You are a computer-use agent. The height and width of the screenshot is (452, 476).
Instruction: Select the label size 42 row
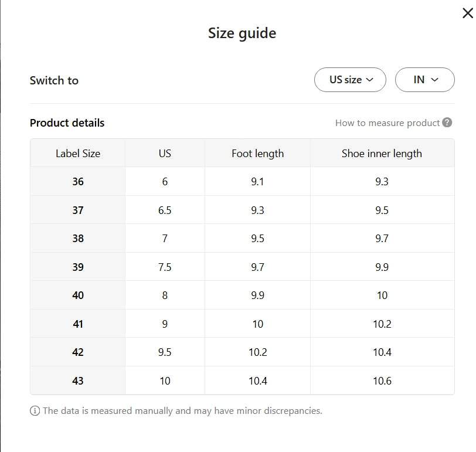78,352
